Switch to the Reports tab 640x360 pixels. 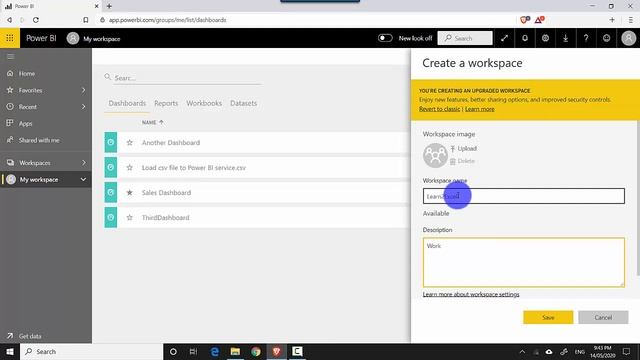[x=166, y=103]
